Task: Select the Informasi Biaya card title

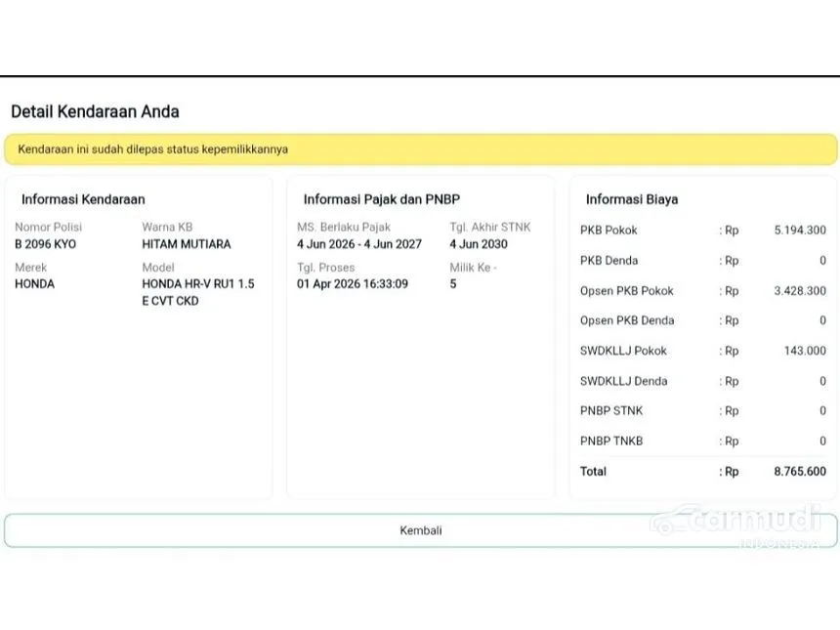Action: [631, 199]
